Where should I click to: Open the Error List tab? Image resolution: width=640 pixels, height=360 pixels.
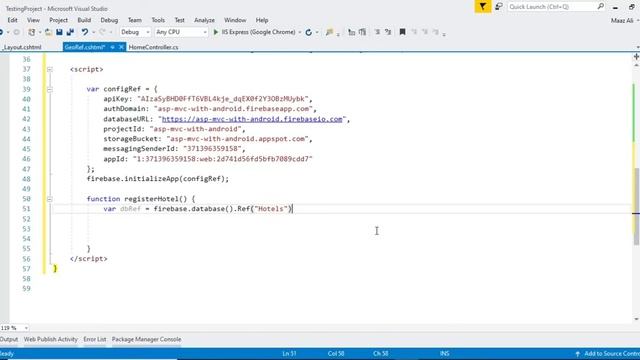pos(95,340)
